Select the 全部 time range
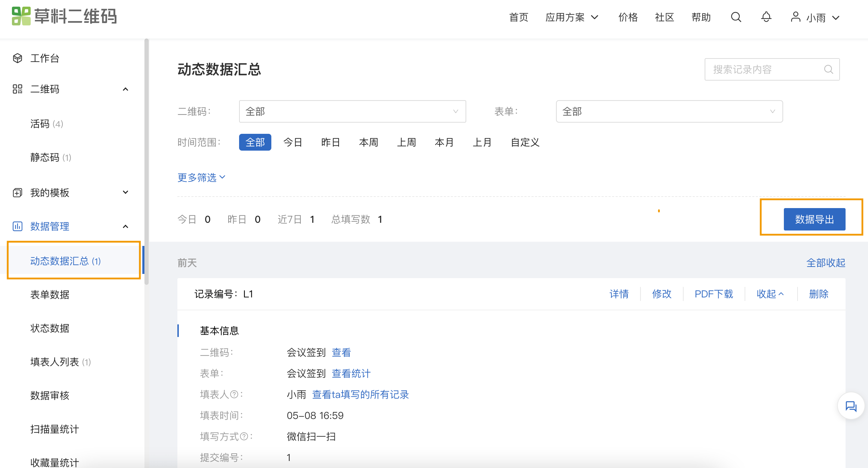 coord(255,142)
